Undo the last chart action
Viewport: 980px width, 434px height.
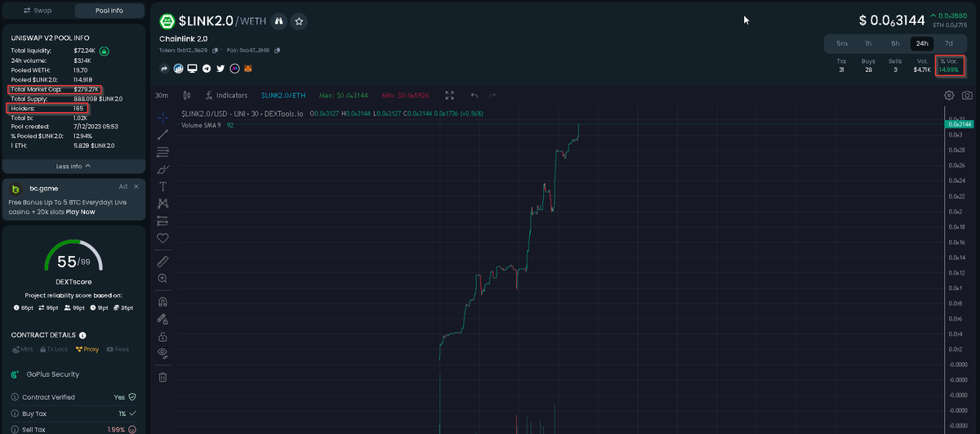(x=474, y=96)
